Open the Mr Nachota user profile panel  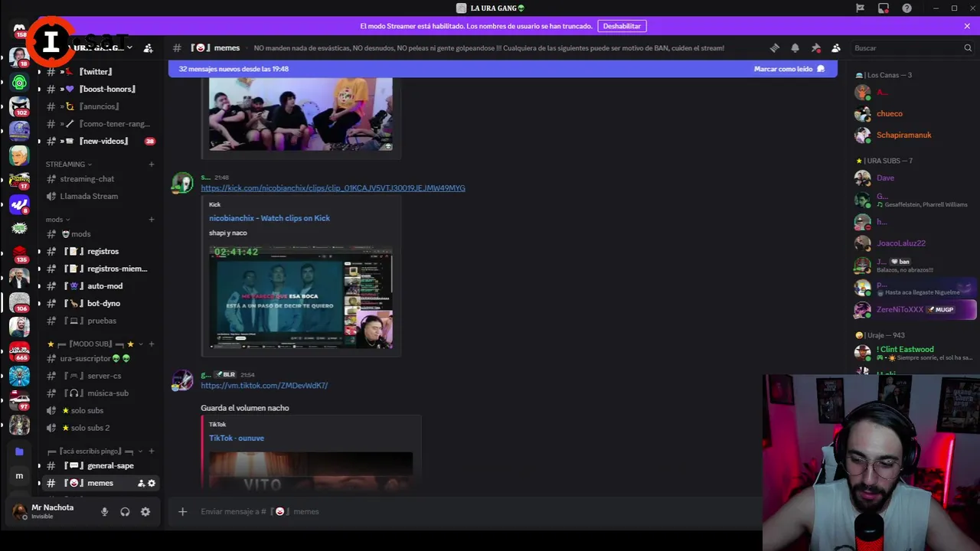point(52,511)
